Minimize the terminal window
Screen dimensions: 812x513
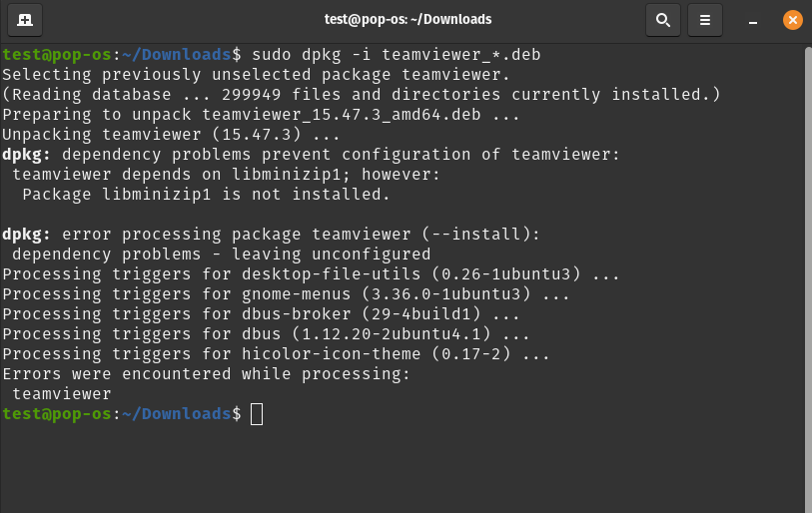pos(753,20)
